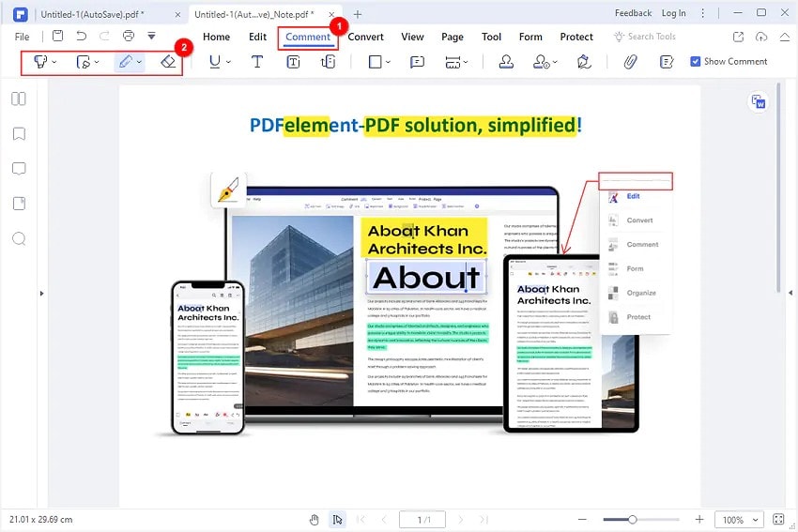Click the Share icon
Screen dimensions: 798x532
[738, 37]
